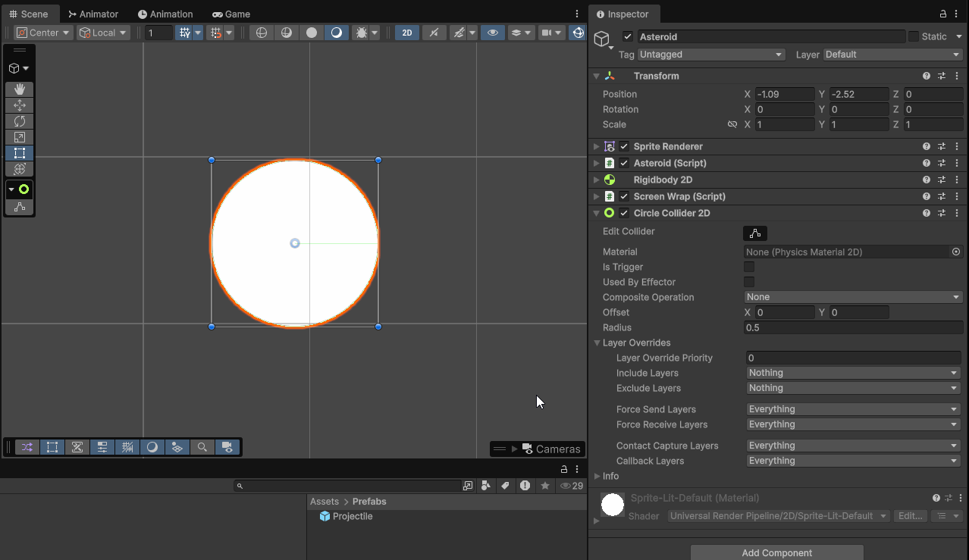Screen dimensions: 969x560
Task: Click Search by Label tag icon
Action: pos(506,486)
